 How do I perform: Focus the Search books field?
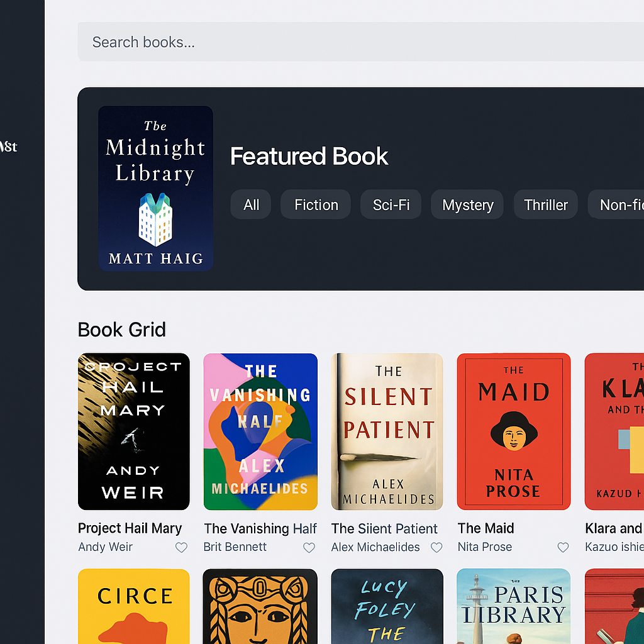click(x=360, y=42)
